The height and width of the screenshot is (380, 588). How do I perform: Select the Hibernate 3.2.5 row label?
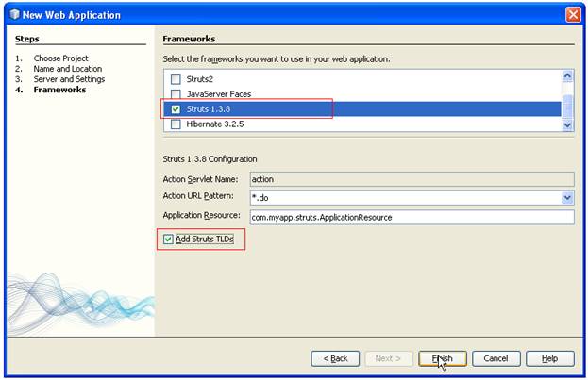(215, 124)
